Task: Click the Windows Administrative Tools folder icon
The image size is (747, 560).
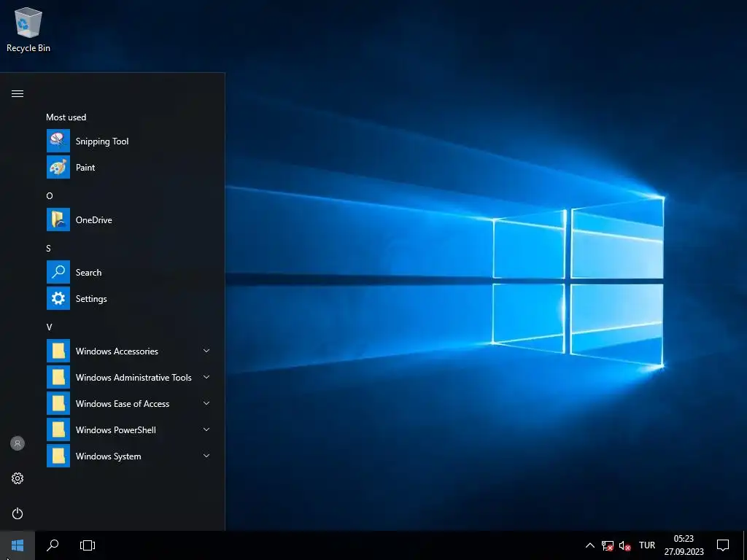Action: click(x=58, y=377)
